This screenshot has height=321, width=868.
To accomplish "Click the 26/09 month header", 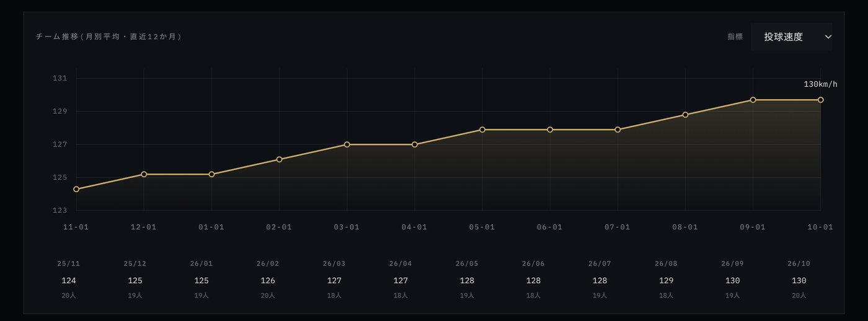I will (732, 264).
